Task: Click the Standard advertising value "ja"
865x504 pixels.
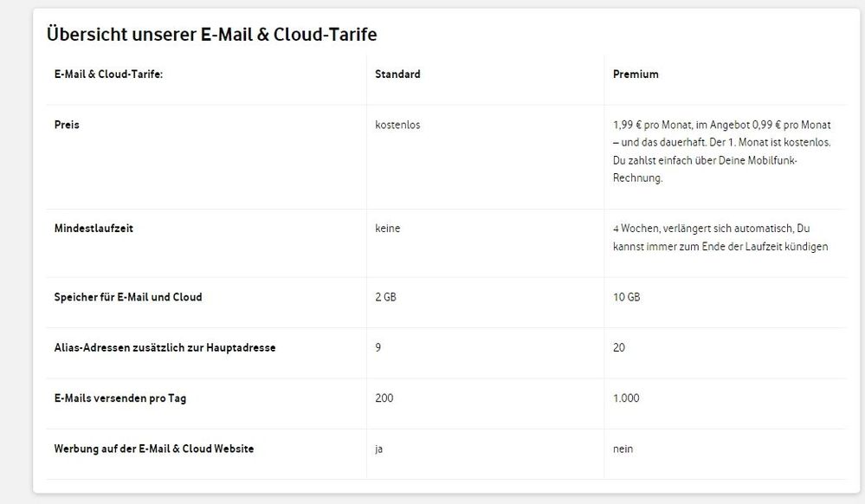Action: pyautogui.click(x=379, y=449)
